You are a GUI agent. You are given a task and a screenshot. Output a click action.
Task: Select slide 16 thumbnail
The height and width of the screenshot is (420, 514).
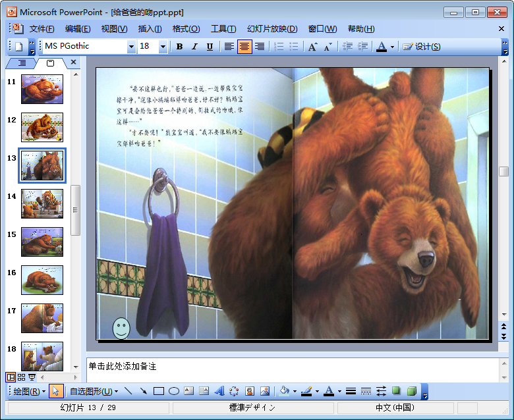(x=42, y=280)
